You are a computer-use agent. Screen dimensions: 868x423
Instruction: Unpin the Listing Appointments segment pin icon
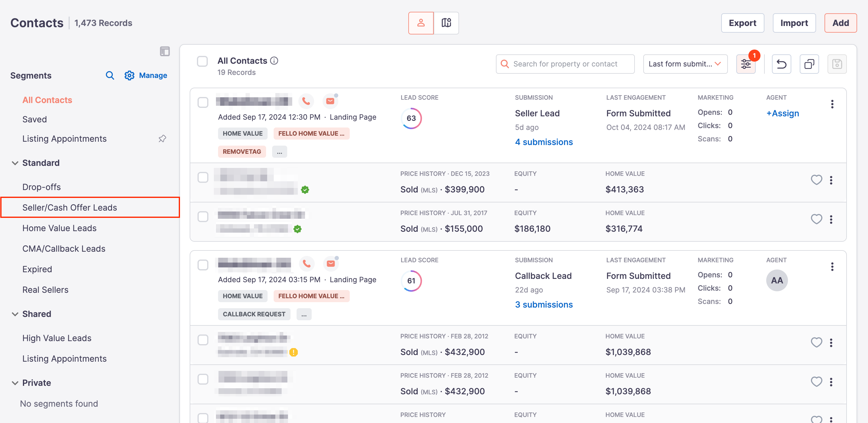[162, 138]
